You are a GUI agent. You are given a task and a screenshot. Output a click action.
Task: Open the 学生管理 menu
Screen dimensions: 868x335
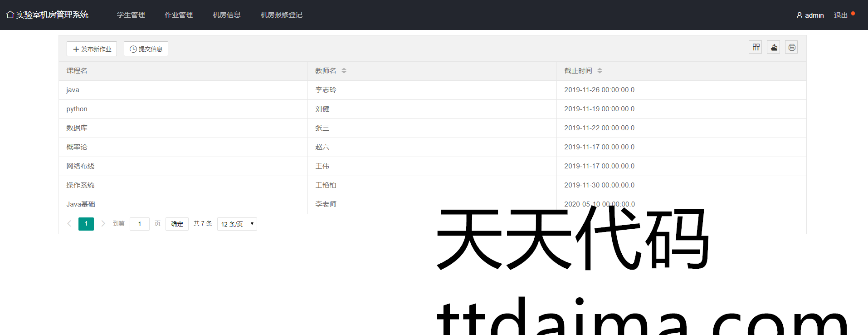tap(131, 15)
